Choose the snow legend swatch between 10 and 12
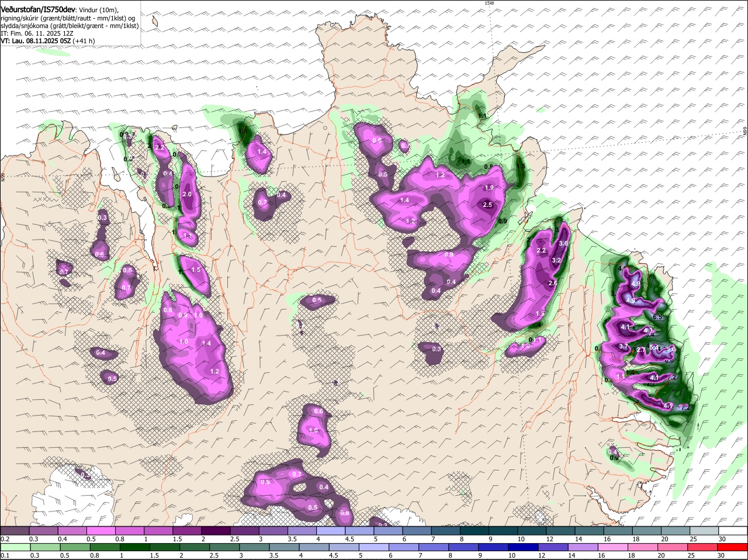This screenshot has width=748, height=560. pos(534,530)
